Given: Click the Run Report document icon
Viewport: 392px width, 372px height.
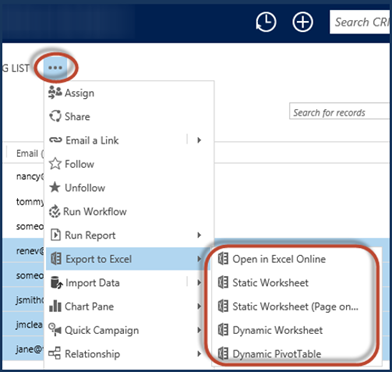Looking at the screenshot, I should 55,235.
